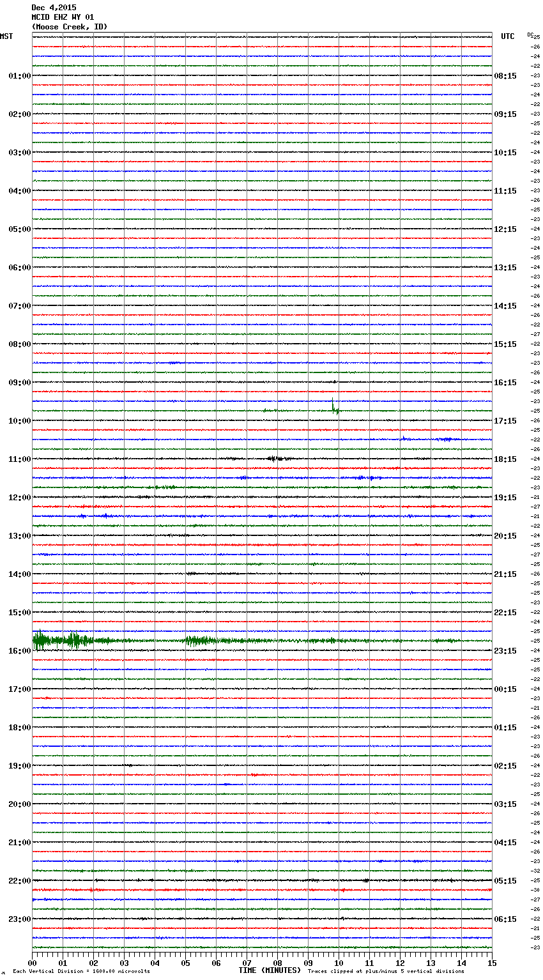Viewport: 543px width, 980px height.
Task: Click minute tick label "12" on x-axis
Action: pos(401,963)
